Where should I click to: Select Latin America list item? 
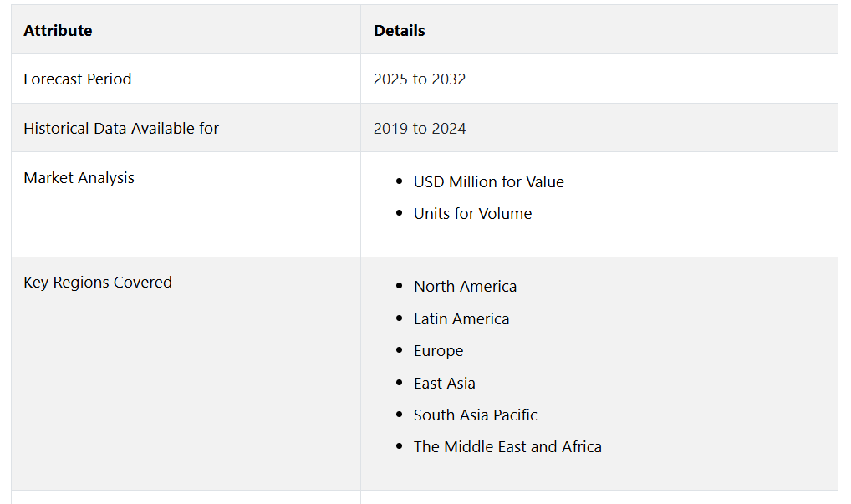[x=461, y=319]
